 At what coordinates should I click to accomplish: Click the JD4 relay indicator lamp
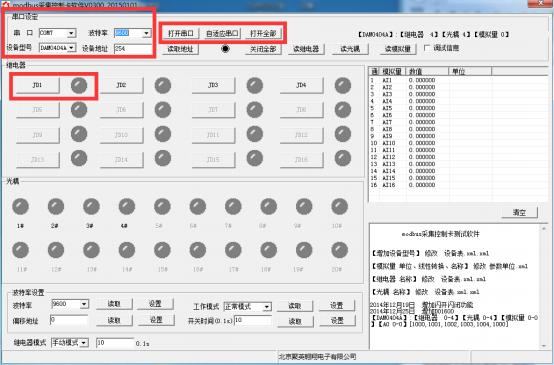point(343,86)
